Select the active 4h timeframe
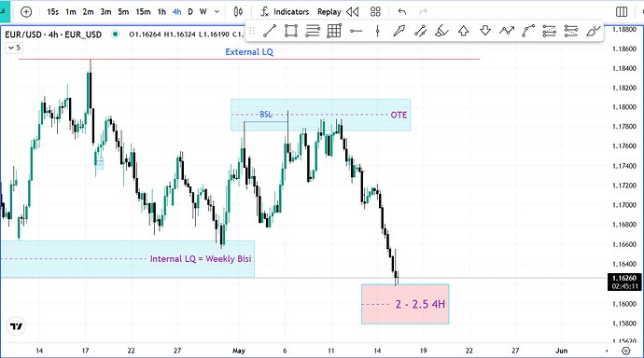644x358 pixels. coord(176,12)
